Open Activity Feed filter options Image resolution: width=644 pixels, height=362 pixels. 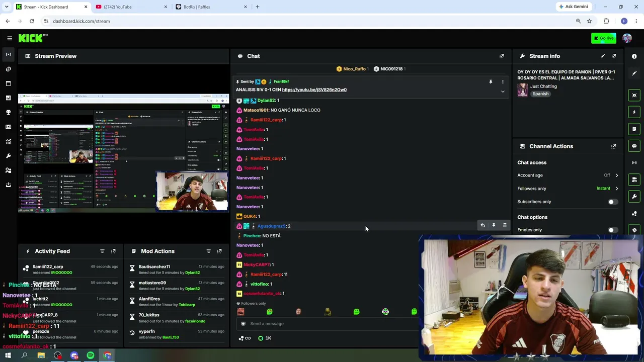click(x=102, y=251)
